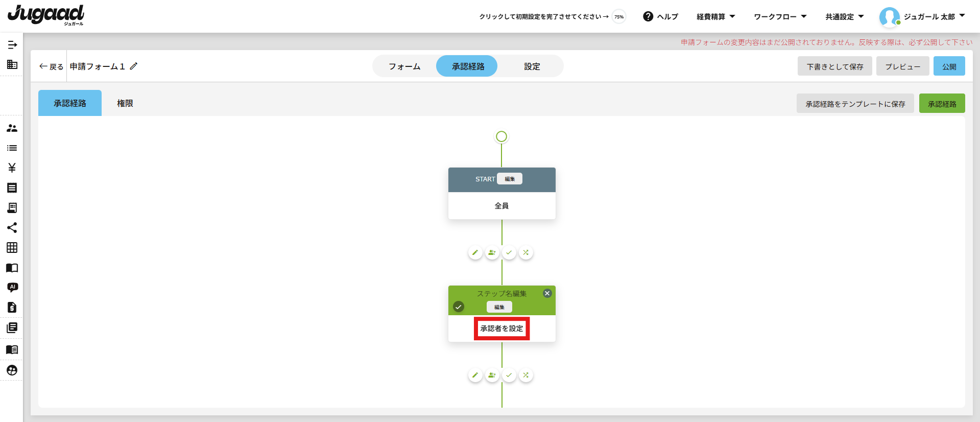Switch to the フォーム tab

coord(404,66)
